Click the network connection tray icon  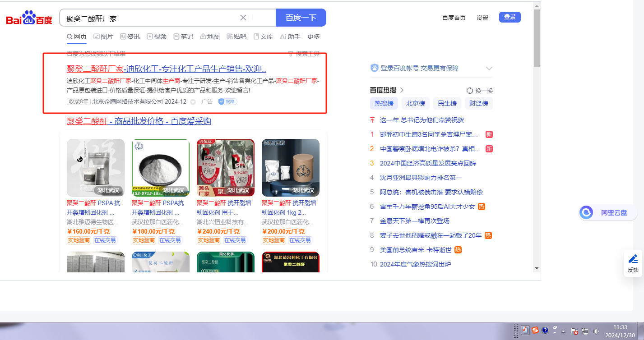[585, 331]
